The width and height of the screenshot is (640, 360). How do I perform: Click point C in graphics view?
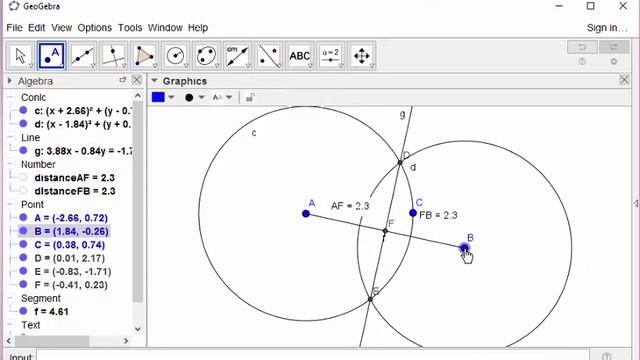pos(413,213)
